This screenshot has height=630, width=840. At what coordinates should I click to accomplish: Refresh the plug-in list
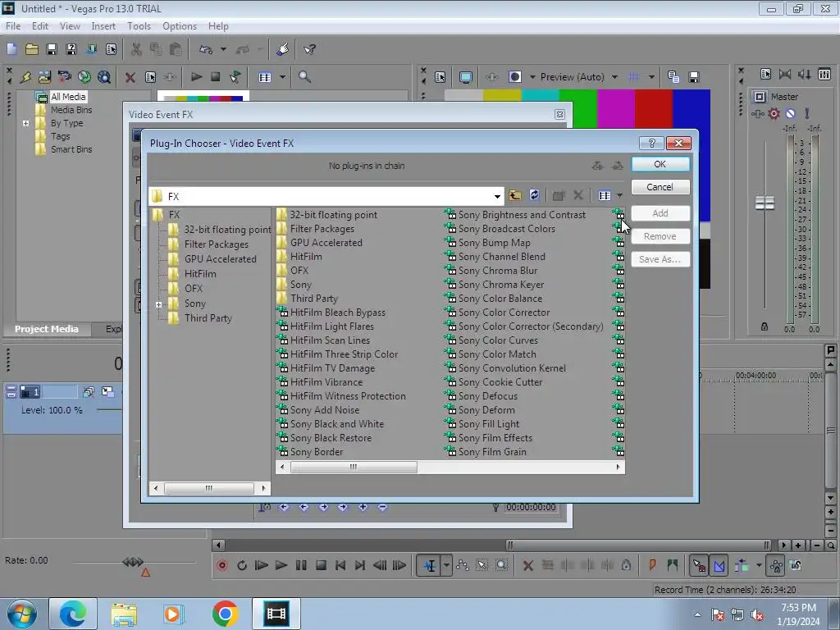click(x=534, y=195)
